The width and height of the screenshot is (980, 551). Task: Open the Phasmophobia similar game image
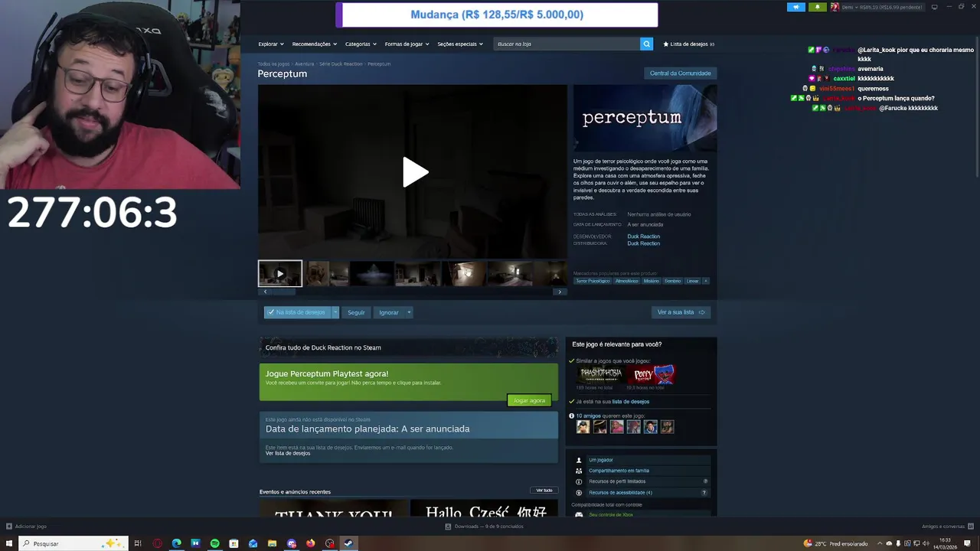[x=601, y=374]
